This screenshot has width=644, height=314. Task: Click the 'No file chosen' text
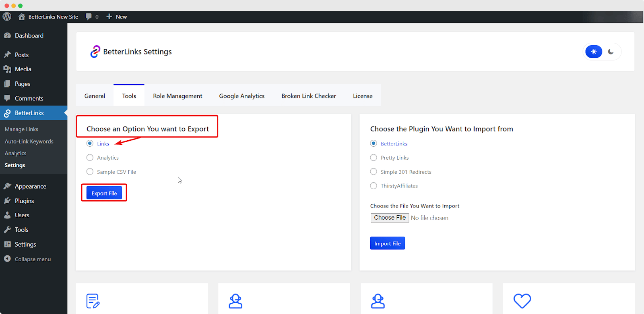tap(429, 218)
